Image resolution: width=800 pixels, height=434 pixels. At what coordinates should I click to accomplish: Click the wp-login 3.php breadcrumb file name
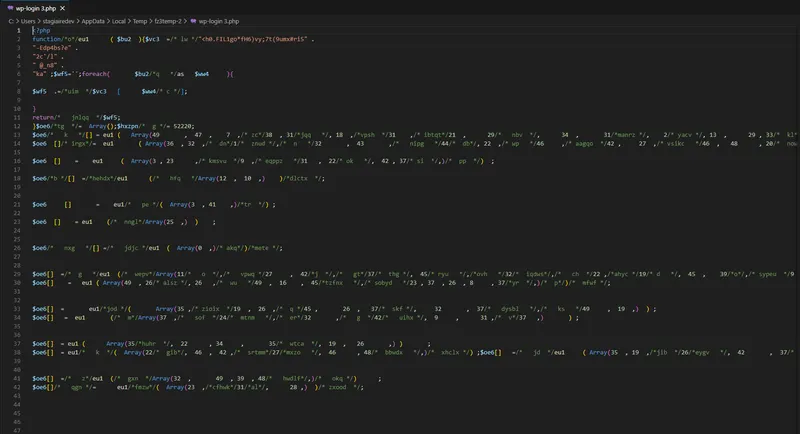point(218,21)
